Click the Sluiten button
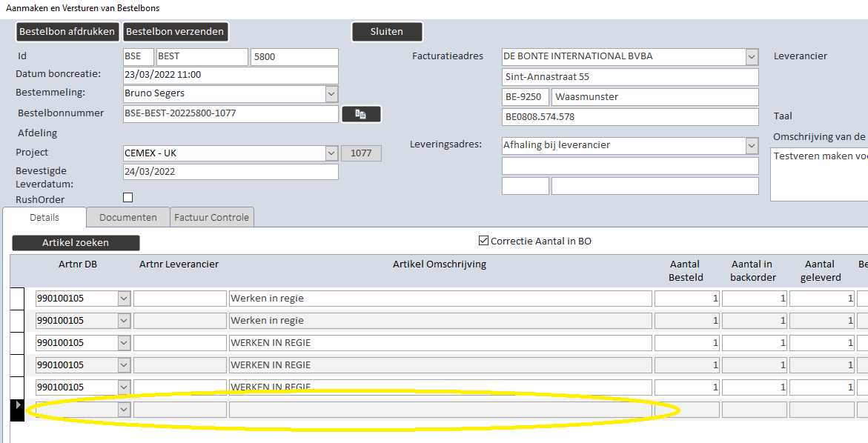The width and height of the screenshot is (868, 443). pos(387,32)
